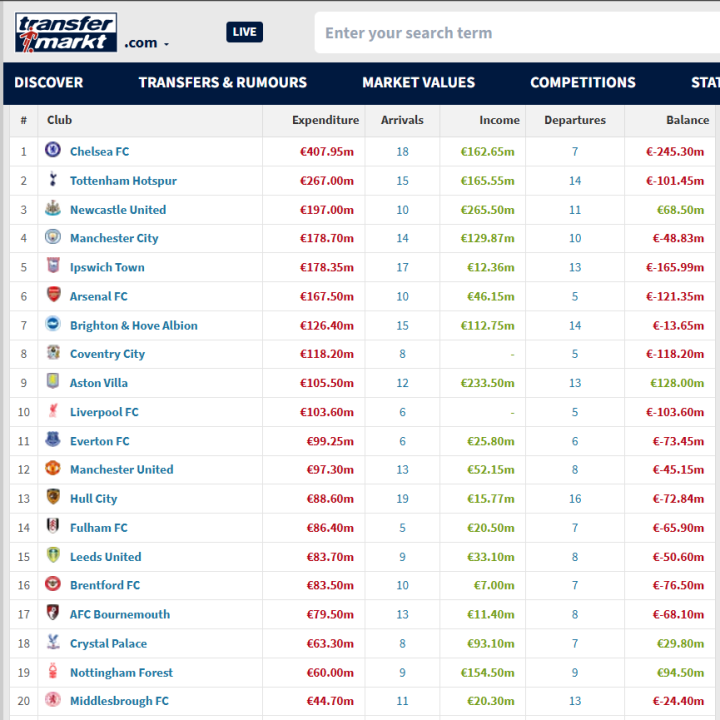Open the Hull City club link
Viewport: 720px width, 720px height.
click(94, 499)
